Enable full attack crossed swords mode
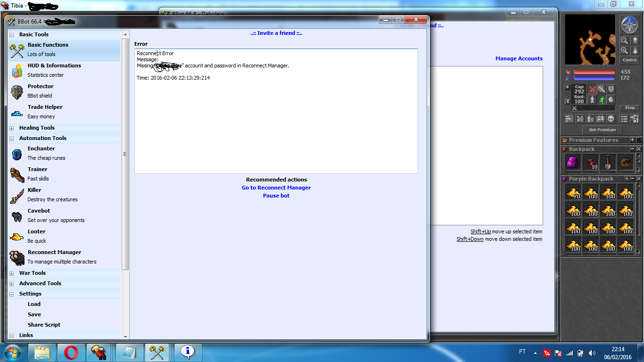The image size is (644, 362). point(593,89)
